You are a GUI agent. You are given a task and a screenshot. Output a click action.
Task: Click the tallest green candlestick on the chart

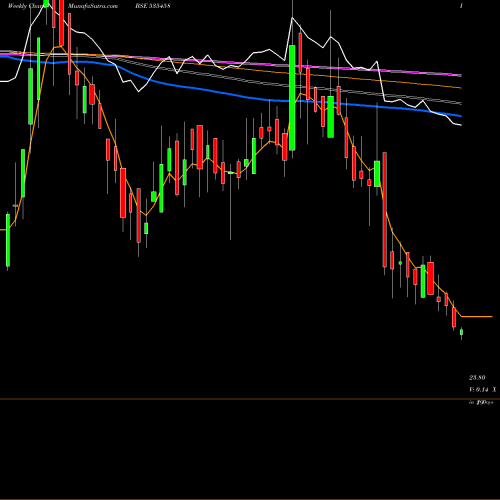(x=292, y=98)
